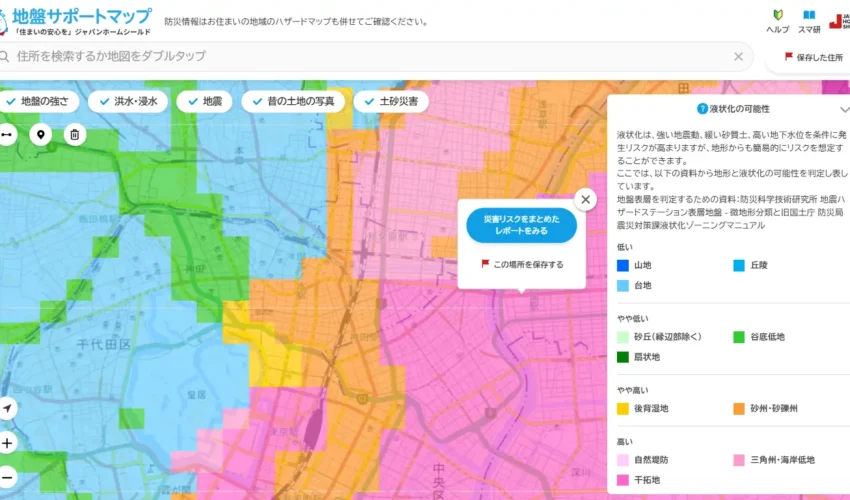Center map on current location arrow
This screenshot has height=500, width=850.
point(8,408)
